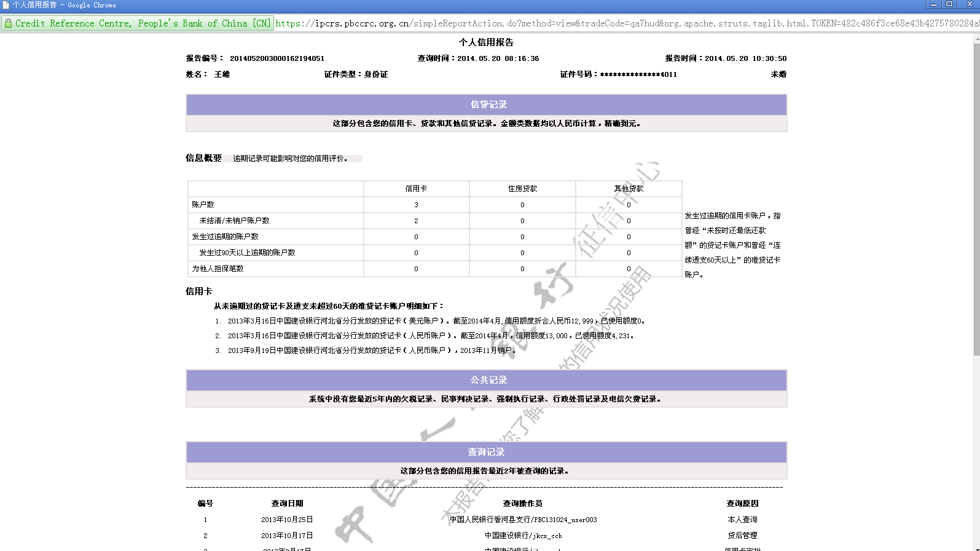Image resolution: width=980 pixels, height=551 pixels.
Task: Click the 信用卡 count 3 in 账户数 row
Action: point(416,205)
